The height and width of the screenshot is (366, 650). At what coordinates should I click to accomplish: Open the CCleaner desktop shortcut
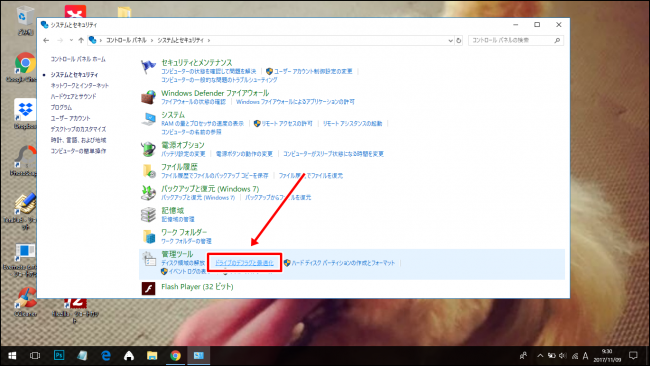point(26,302)
